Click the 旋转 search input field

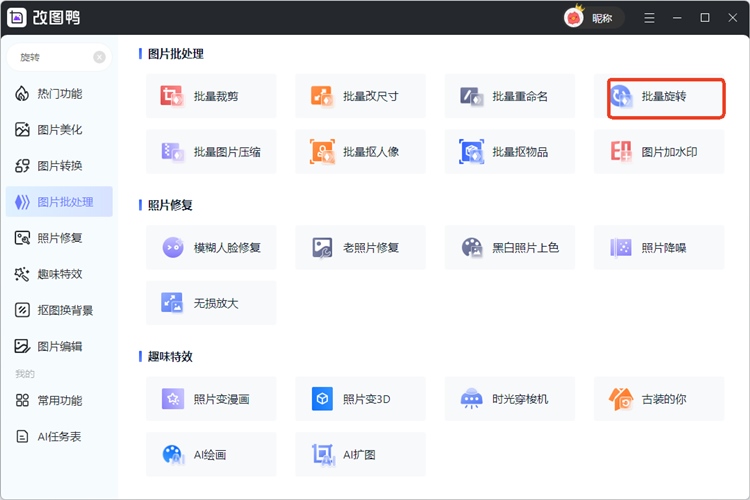(x=50, y=57)
